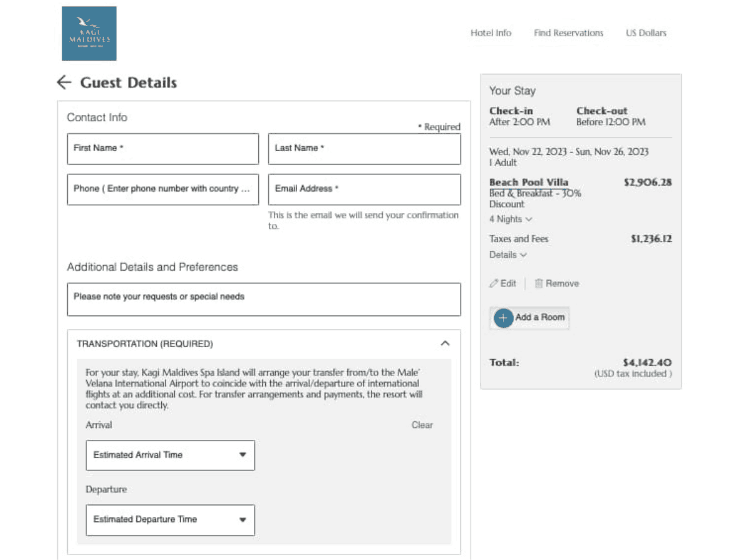
Task: Click the plus icon on Add a Room
Action: point(504,317)
